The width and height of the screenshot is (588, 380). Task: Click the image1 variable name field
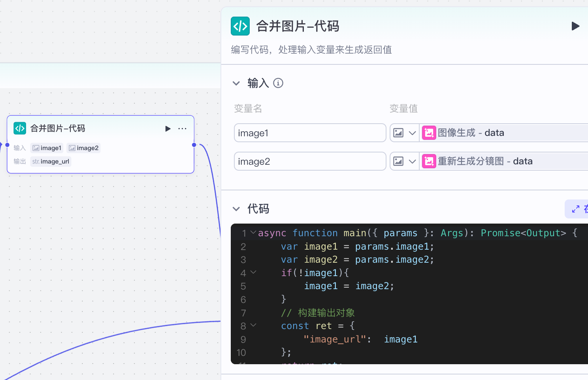pos(310,133)
